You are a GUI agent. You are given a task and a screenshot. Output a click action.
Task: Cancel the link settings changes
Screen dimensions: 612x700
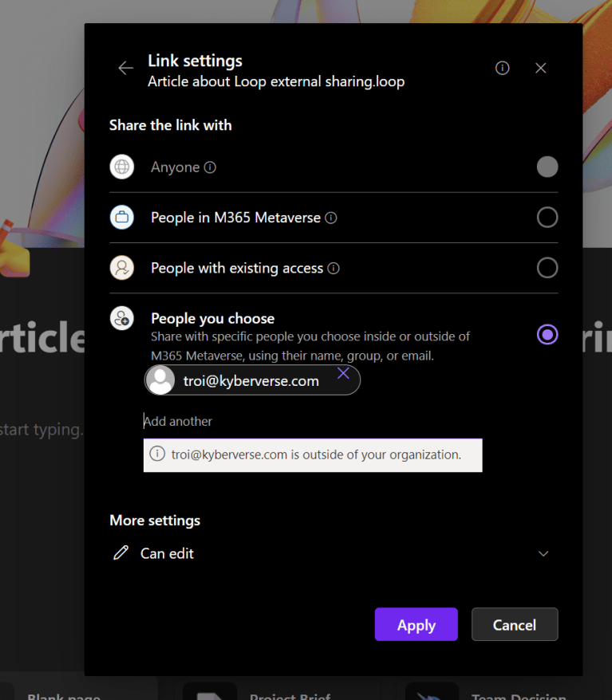[515, 624]
